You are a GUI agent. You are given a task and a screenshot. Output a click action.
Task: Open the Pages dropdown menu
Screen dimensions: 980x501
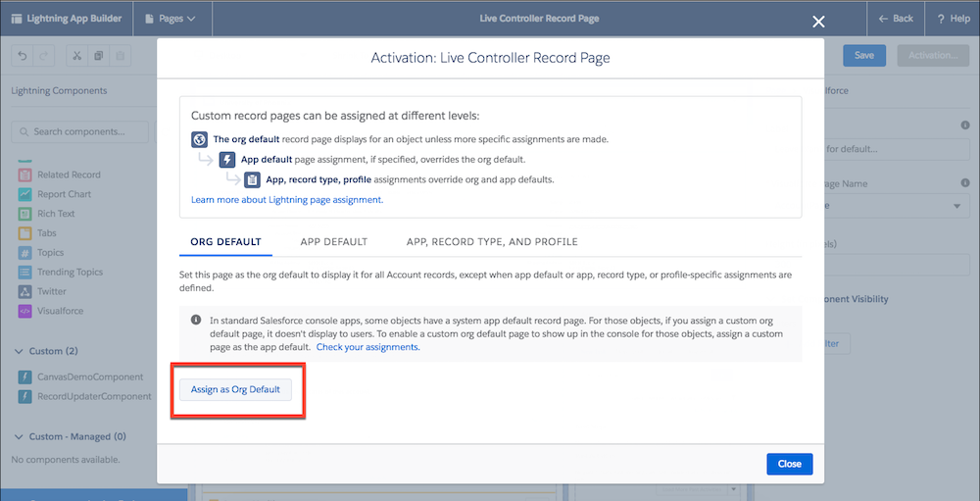170,19
